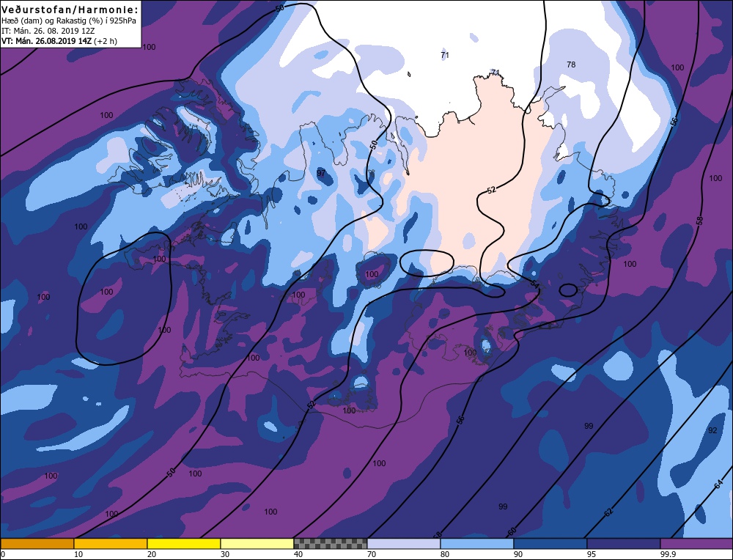The image size is (733, 560).
Task: Click the legend scale label "40"
Action: pos(298,554)
